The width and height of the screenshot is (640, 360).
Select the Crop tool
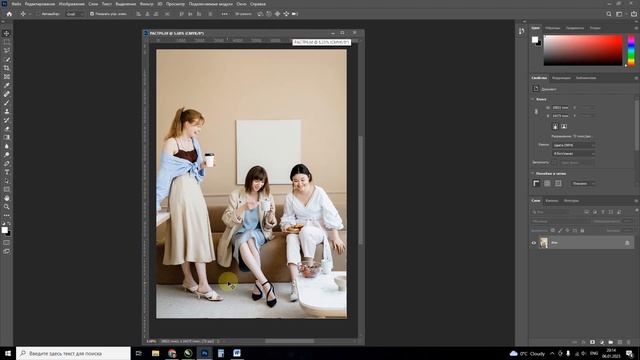tap(7, 68)
